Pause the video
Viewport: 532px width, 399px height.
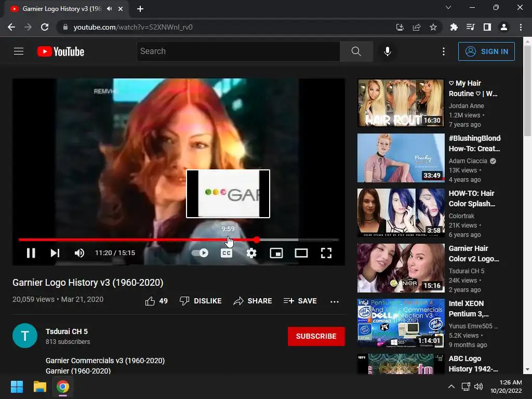coord(31,253)
